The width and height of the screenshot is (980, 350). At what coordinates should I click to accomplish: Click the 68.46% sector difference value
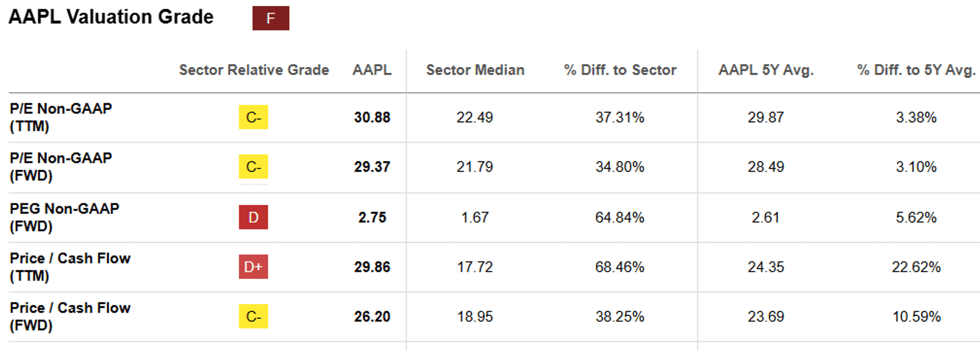click(x=620, y=267)
